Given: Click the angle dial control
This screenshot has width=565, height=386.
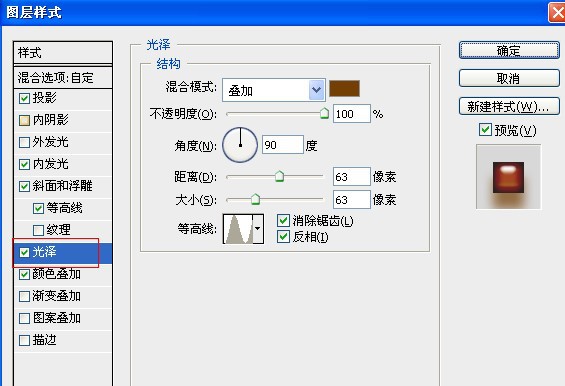Looking at the screenshot, I should [240, 145].
